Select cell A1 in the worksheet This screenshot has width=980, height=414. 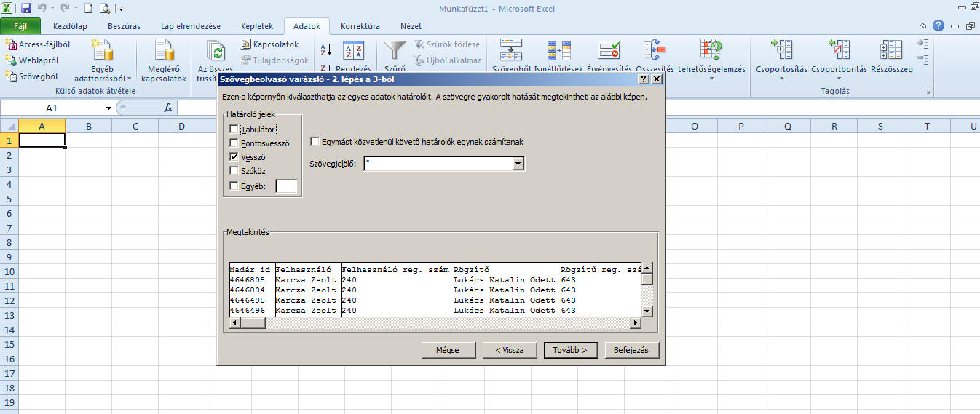point(42,140)
